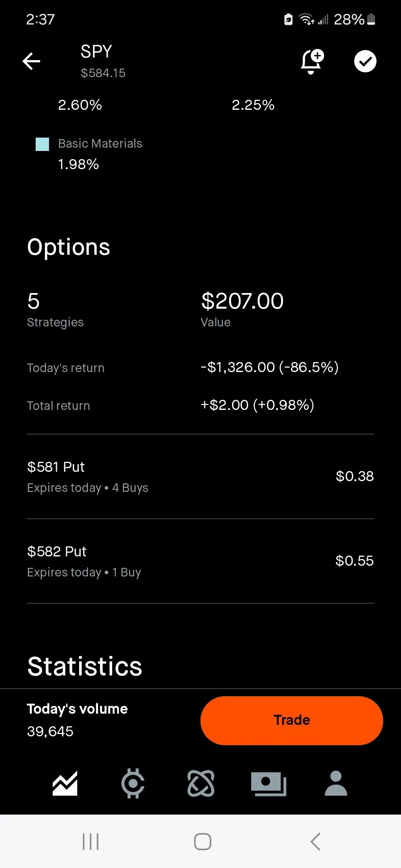Add a price alert with bell icon
Image resolution: width=401 pixels, height=868 pixels.
(312, 61)
